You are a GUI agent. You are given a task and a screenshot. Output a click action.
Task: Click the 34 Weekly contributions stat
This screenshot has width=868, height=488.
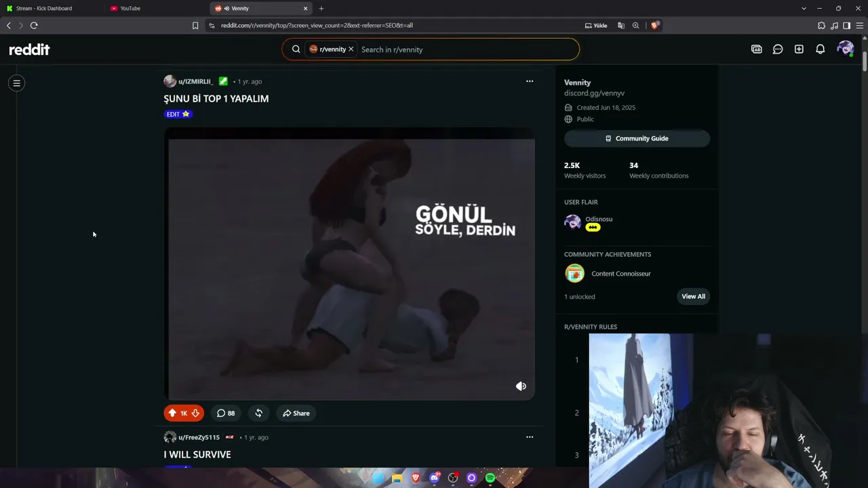(658, 170)
